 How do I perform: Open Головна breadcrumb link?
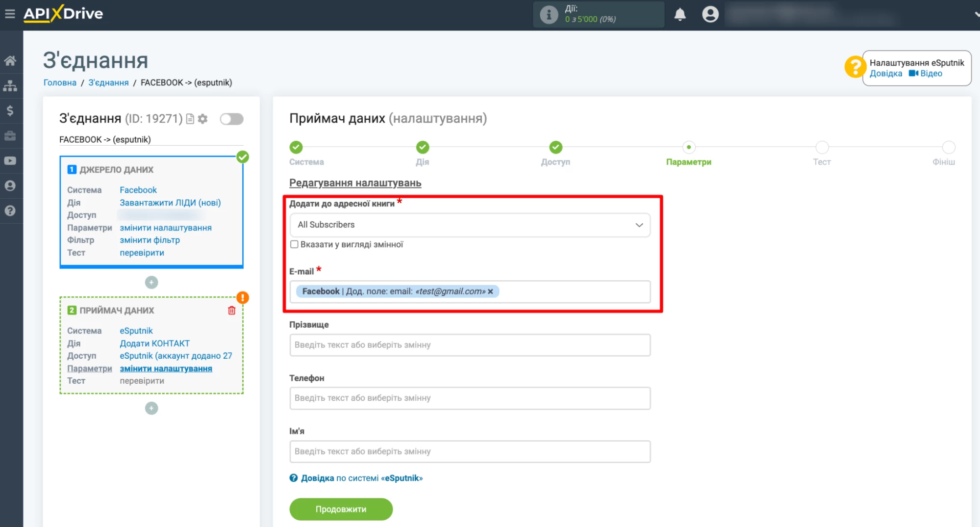coord(60,82)
